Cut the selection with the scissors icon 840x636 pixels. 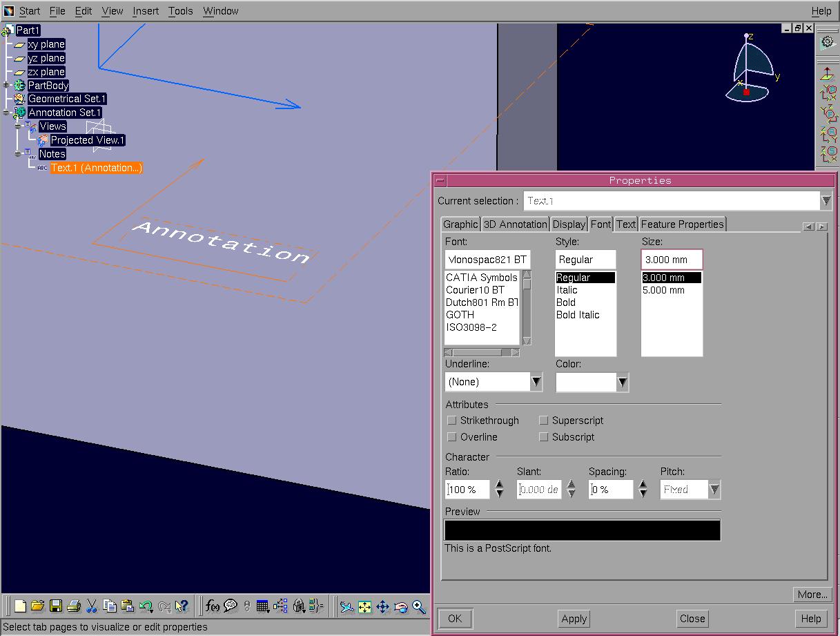[92, 606]
